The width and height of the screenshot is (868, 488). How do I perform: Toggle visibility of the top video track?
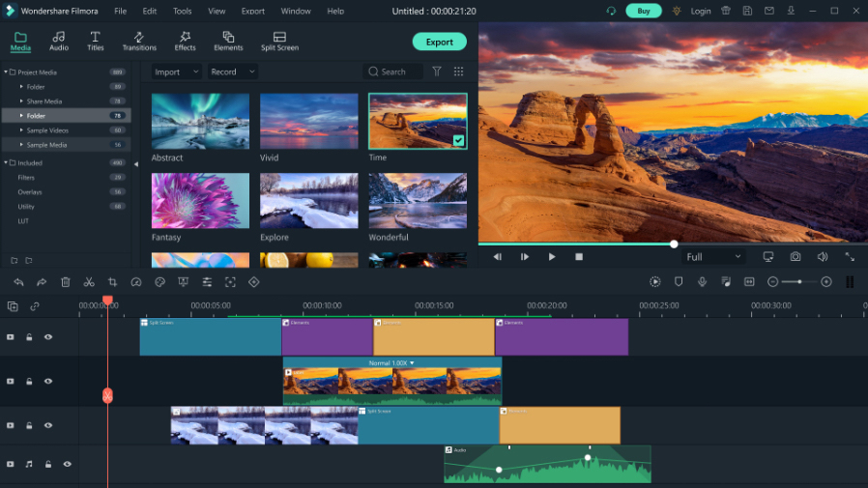48,337
